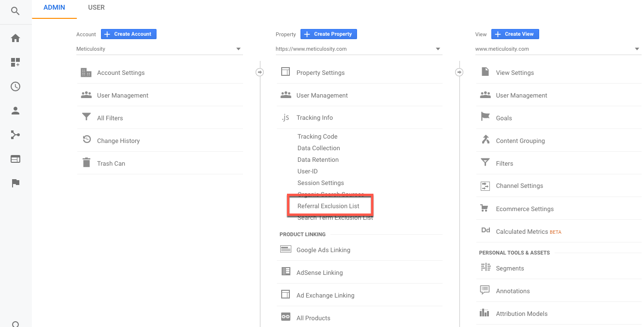Click the Create View button
644x327 pixels.
[515, 34]
